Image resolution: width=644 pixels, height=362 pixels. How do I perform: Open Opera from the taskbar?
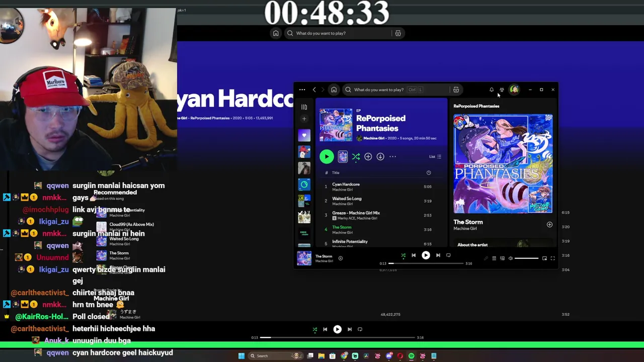click(x=400, y=356)
